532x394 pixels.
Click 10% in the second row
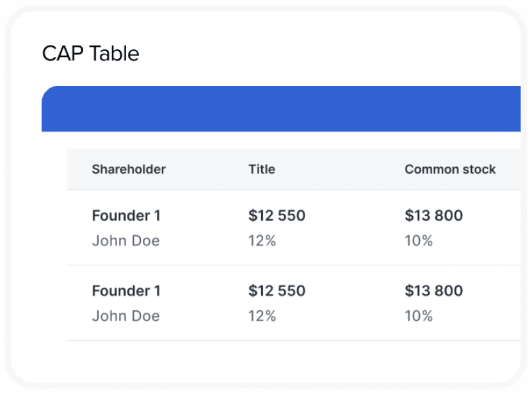(x=419, y=316)
